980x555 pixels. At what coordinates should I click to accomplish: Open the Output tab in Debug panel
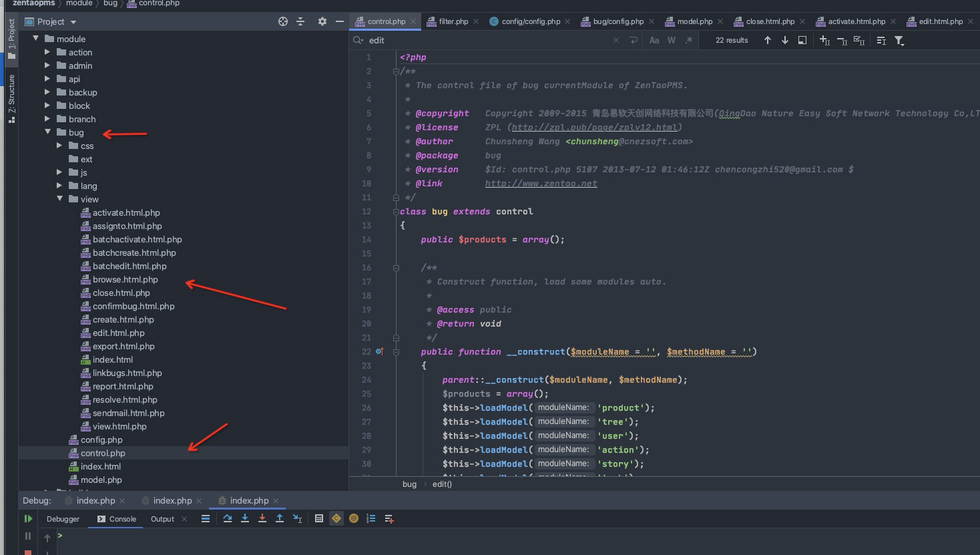162,519
